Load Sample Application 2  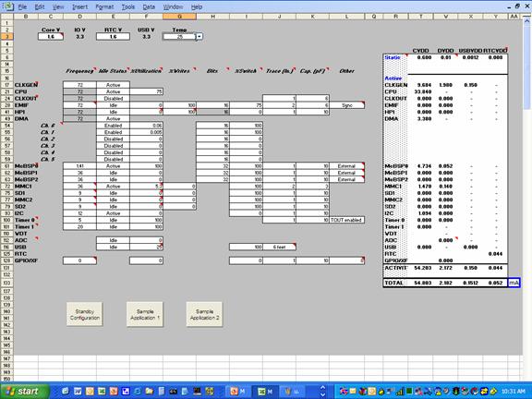(204, 314)
